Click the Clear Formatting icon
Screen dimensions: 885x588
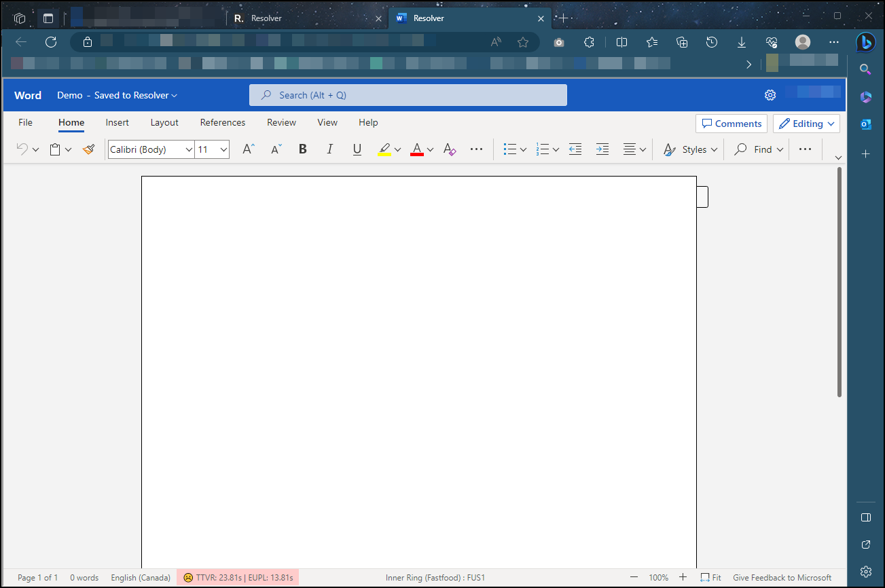coord(449,149)
